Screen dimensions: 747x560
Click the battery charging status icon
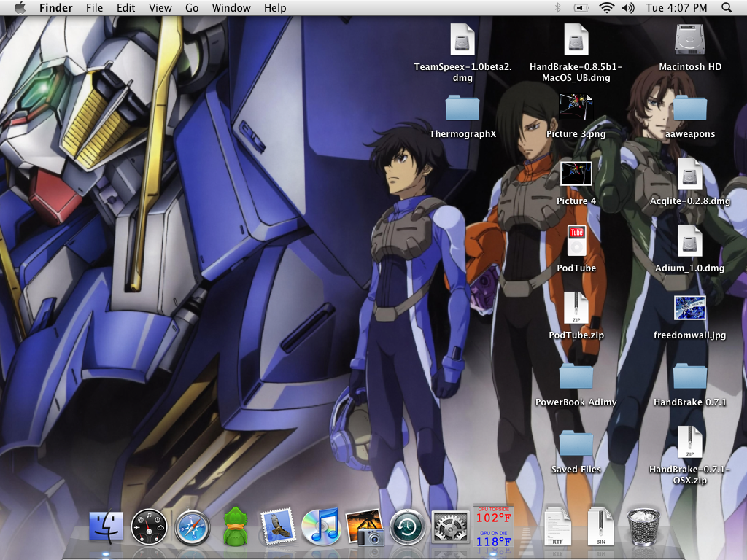581,7
